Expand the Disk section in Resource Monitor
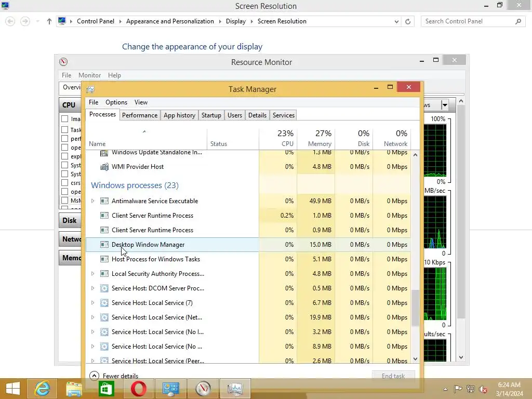532x399 pixels. (70, 220)
